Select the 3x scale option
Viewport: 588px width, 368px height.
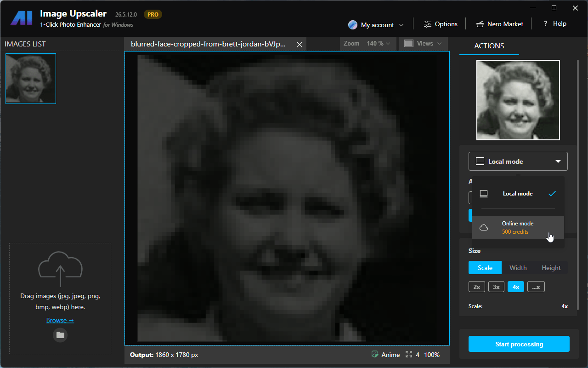coord(496,287)
